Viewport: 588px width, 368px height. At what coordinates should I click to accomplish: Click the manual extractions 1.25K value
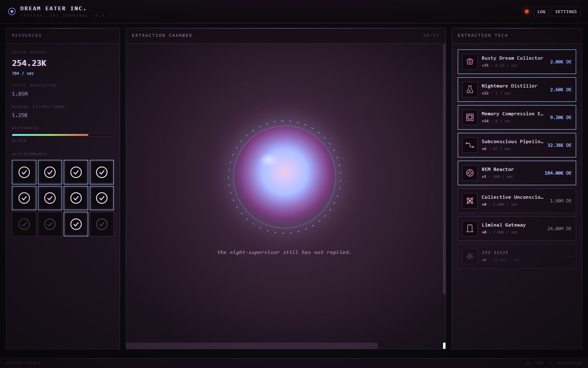pyautogui.click(x=20, y=115)
